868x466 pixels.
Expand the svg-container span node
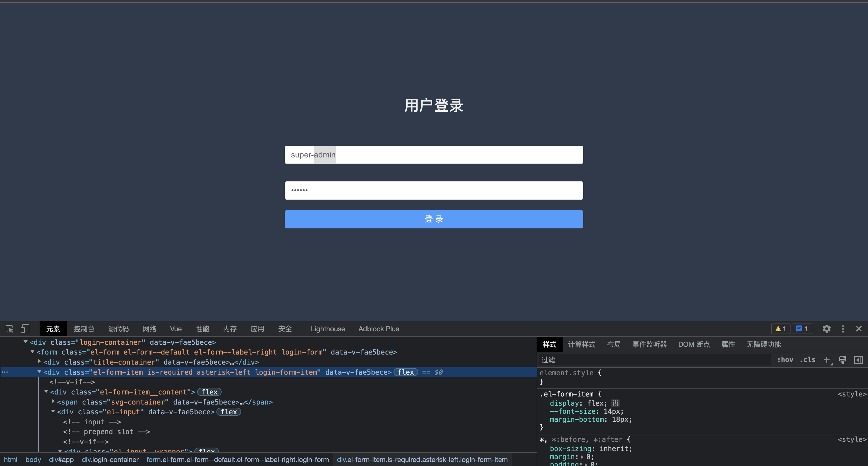coord(53,401)
